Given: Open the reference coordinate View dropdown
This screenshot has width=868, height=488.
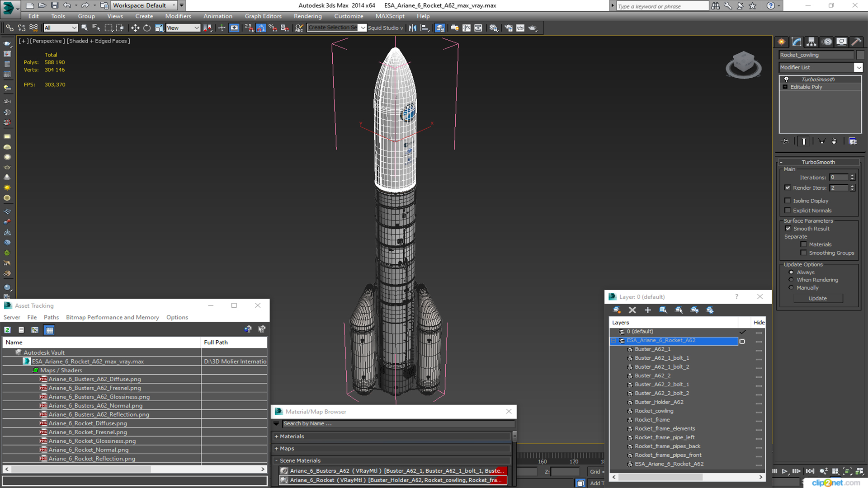Looking at the screenshot, I should pos(183,28).
